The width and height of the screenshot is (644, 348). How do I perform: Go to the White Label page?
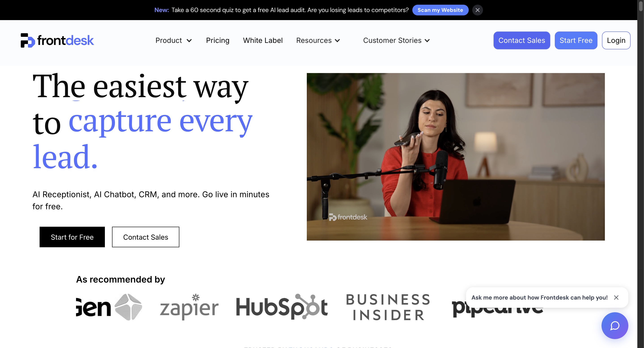click(263, 40)
